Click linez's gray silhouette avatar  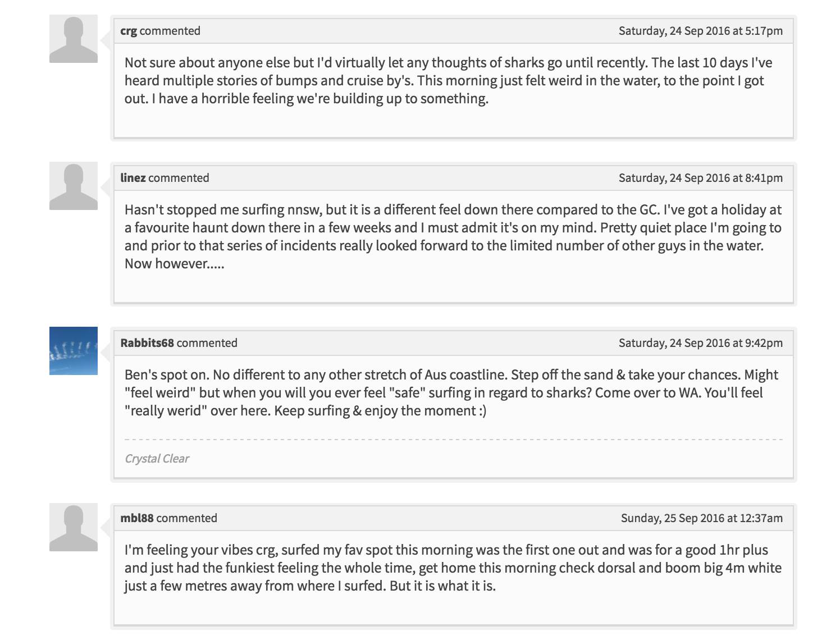point(74,186)
